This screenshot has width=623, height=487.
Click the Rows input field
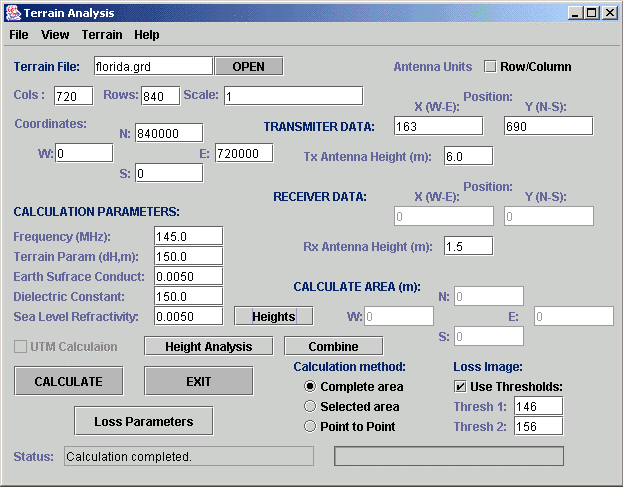[x=160, y=96]
